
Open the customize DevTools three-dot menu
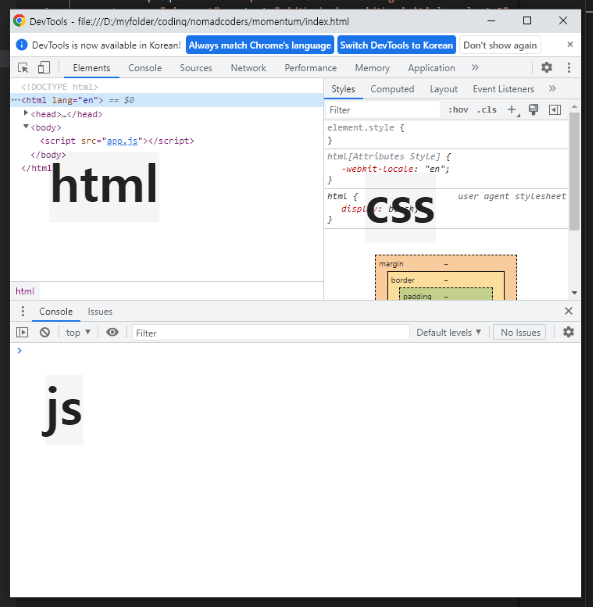pos(569,68)
